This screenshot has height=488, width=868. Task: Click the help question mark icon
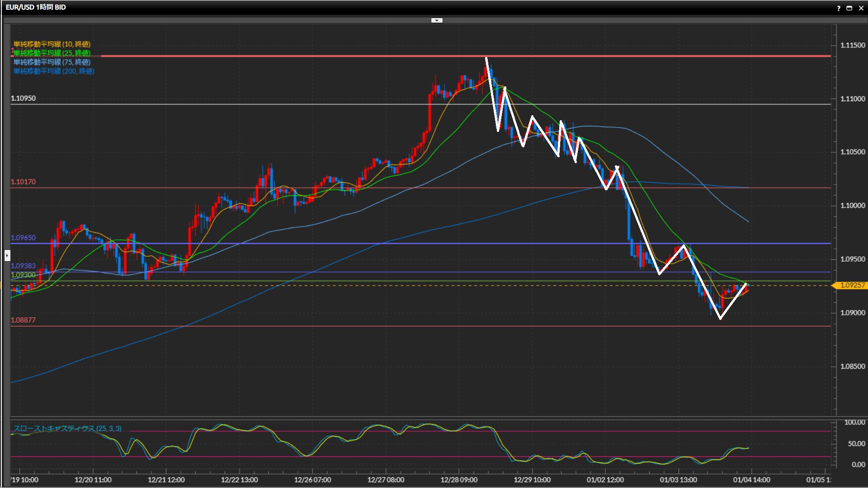[839, 8]
